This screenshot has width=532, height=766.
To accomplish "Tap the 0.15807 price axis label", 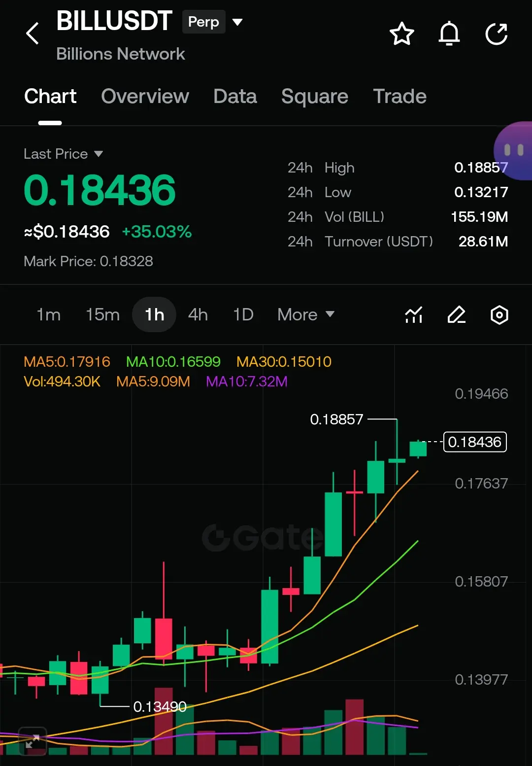I will [481, 582].
